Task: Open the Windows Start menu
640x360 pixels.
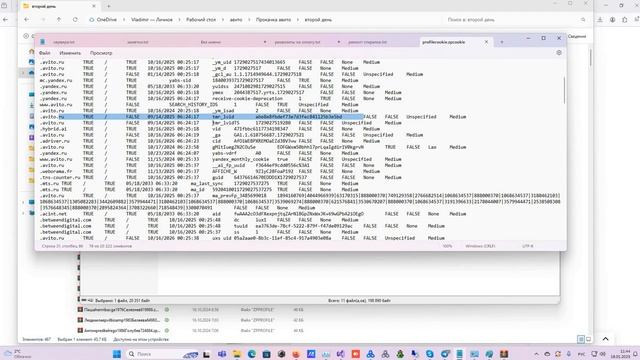Action: point(117,354)
